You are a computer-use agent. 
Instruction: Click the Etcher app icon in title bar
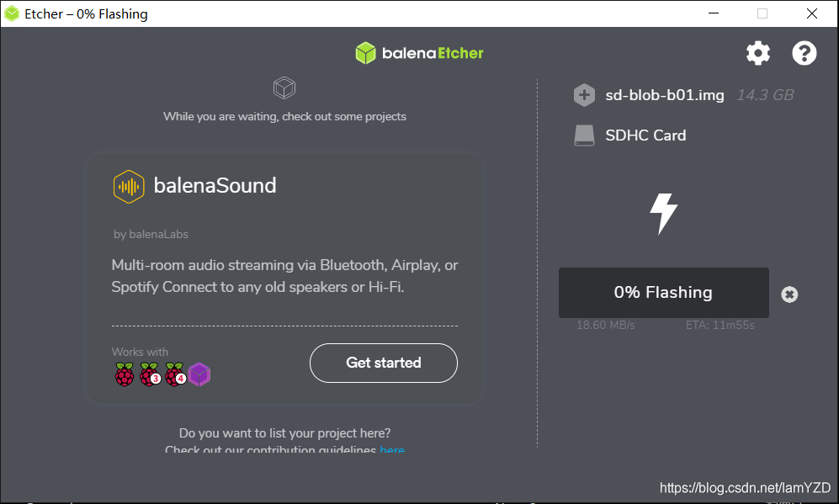pos(12,14)
